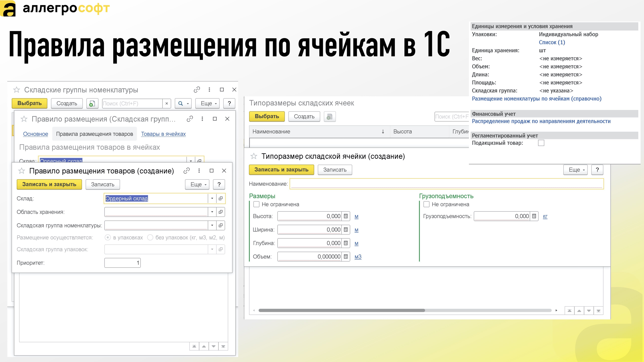Check Не ограничена under Грузоподъемность
The width and height of the screenshot is (644, 362).
(x=427, y=204)
